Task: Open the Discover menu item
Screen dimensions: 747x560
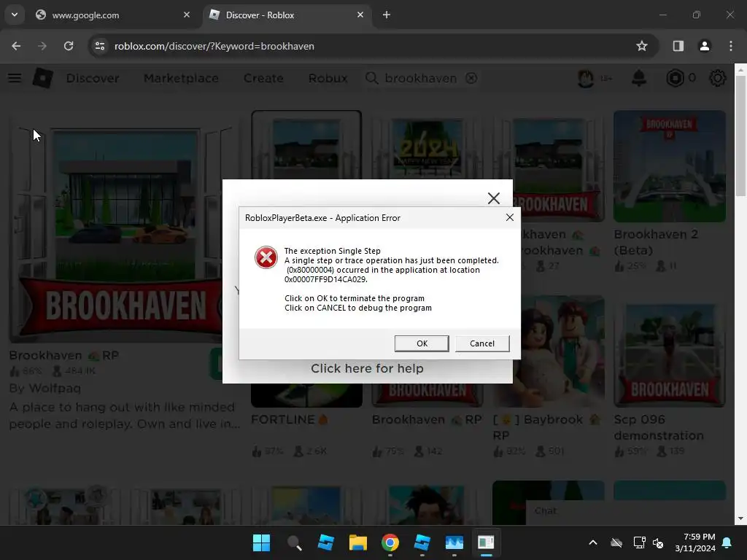Action: click(93, 78)
